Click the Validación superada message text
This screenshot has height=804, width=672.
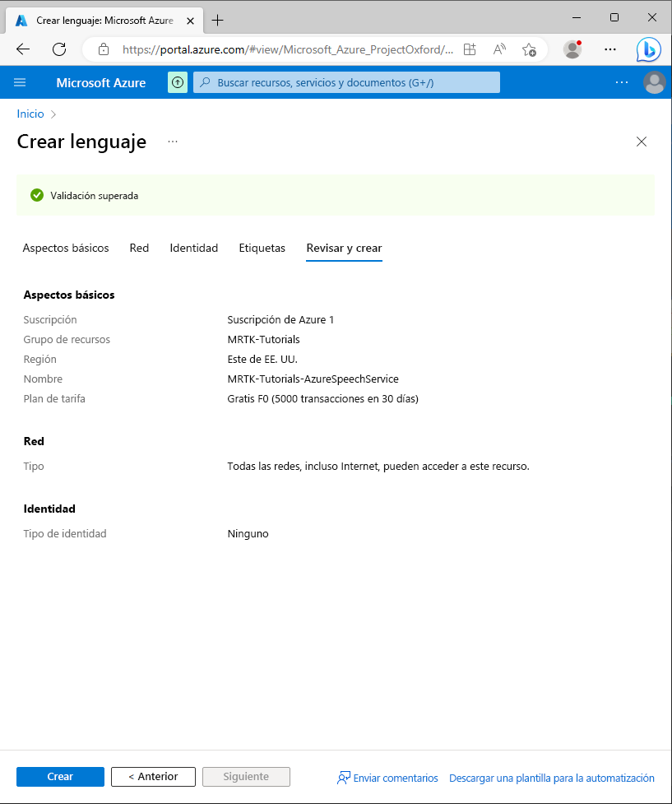[x=95, y=196]
